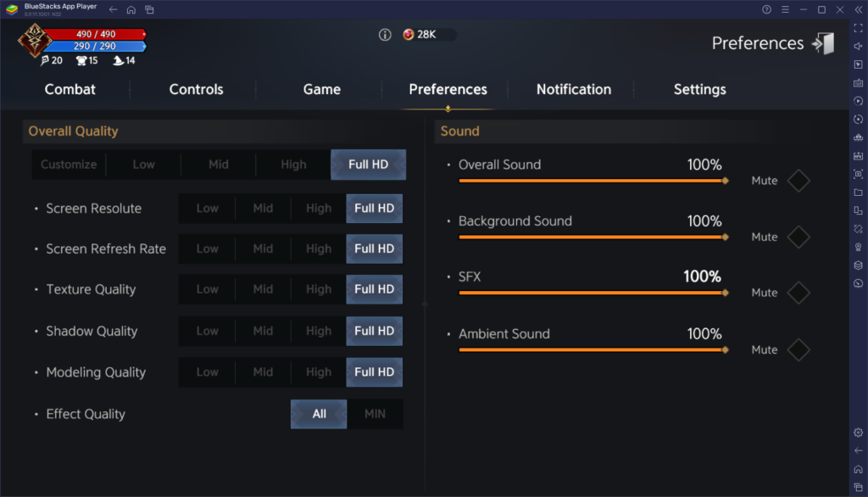Mute the Ambient Sound
Viewport: 868px width, 497px height.
click(x=798, y=349)
